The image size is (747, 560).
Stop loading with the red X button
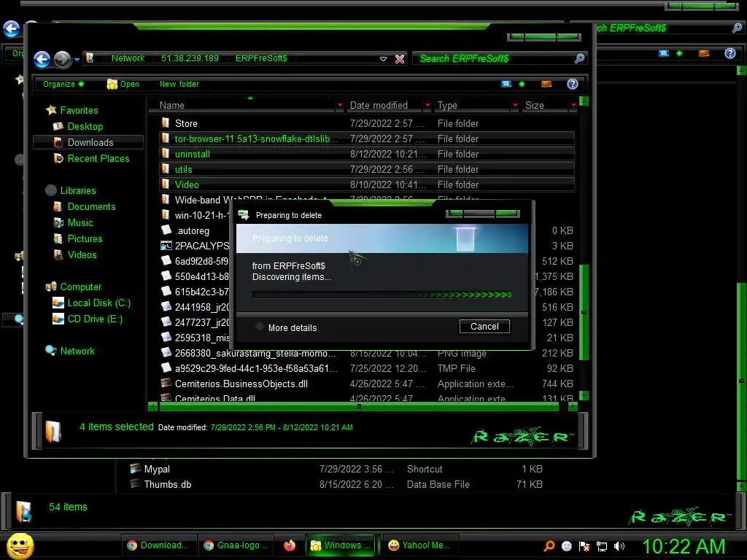point(400,59)
